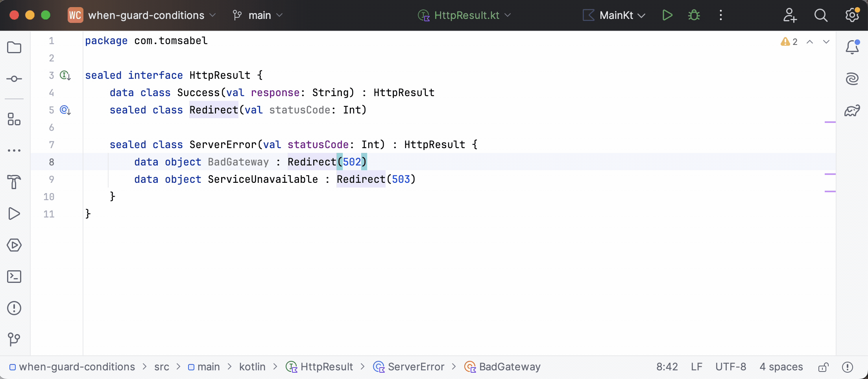
Task: Open the Notifications bell
Action: (x=852, y=47)
